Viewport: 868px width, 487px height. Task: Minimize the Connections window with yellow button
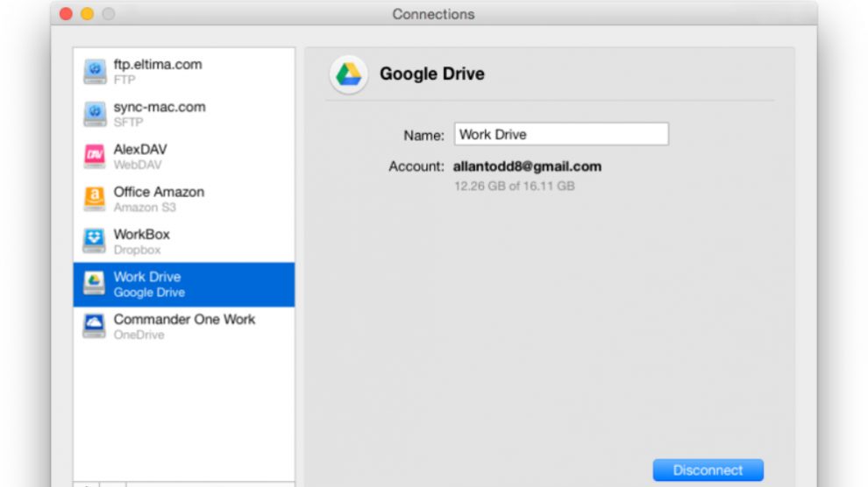(x=88, y=14)
